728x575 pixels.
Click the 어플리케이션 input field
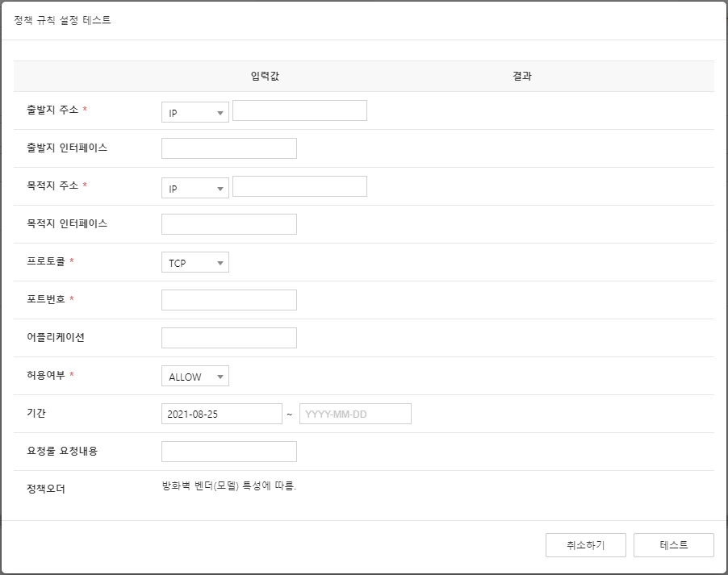[x=229, y=338]
